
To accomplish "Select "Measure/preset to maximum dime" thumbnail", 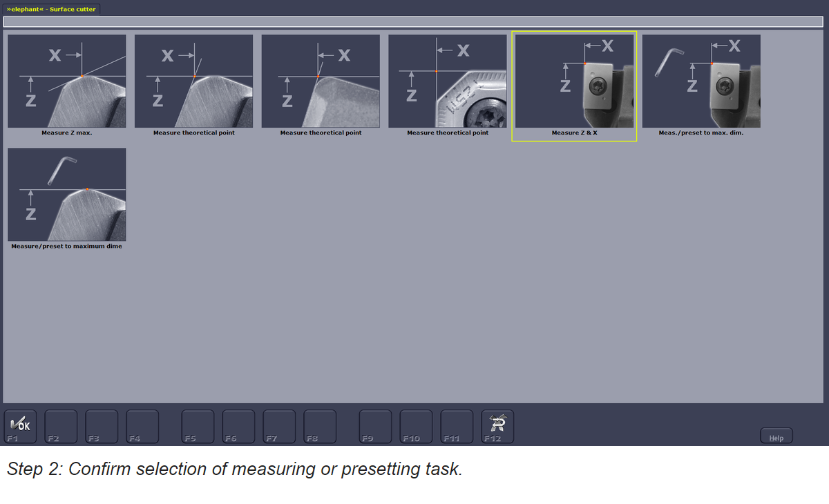I will coord(67,194).
